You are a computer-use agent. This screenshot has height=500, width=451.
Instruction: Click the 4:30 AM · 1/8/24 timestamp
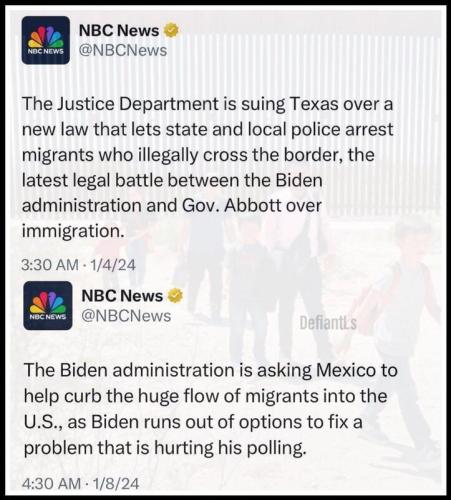click(81, 484)
